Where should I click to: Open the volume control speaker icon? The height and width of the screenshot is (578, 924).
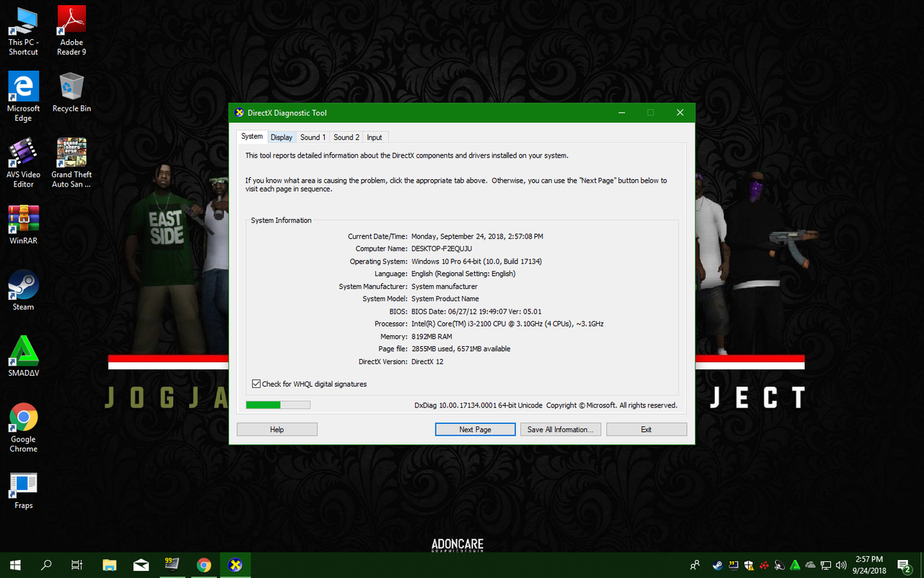coord(841,565)
